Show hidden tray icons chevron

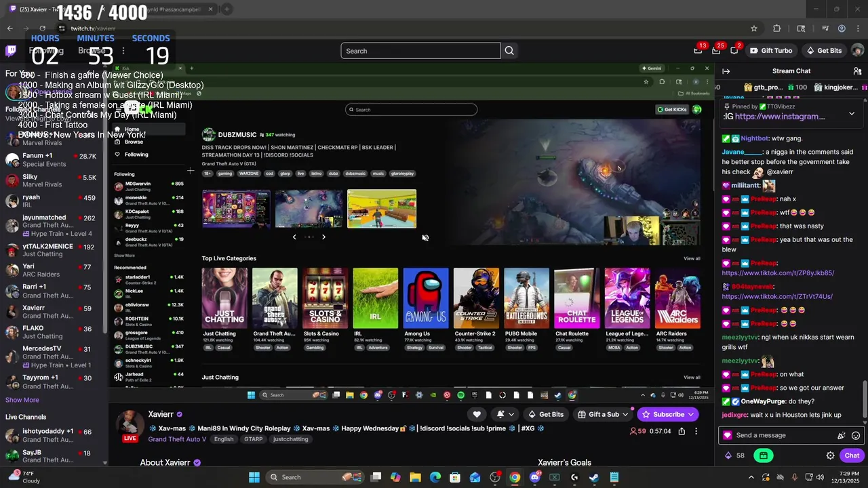[751, 477]
